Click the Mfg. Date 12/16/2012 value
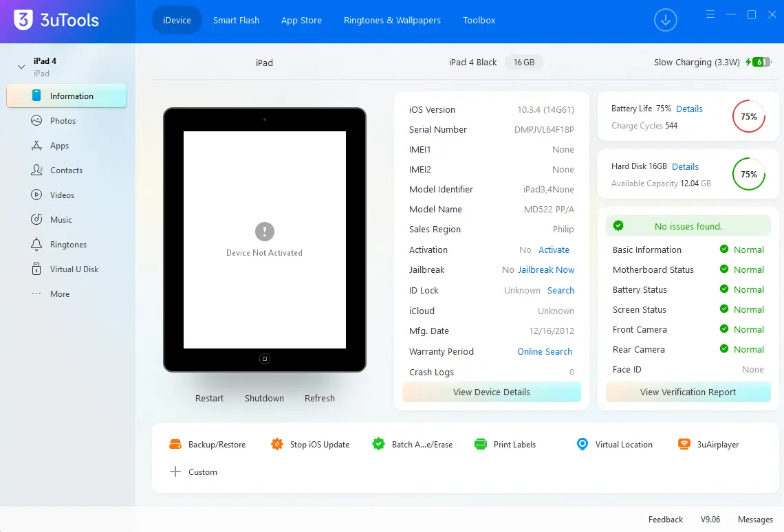This screenshot has height=532, width=784. 552,331
